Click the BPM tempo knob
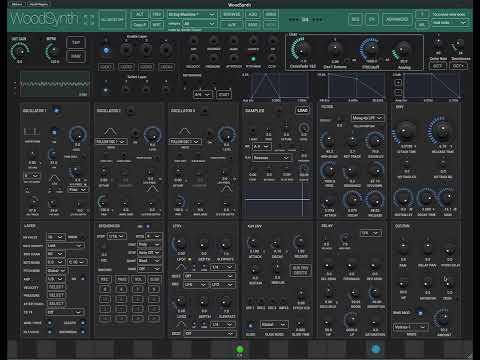 [53, 52]
